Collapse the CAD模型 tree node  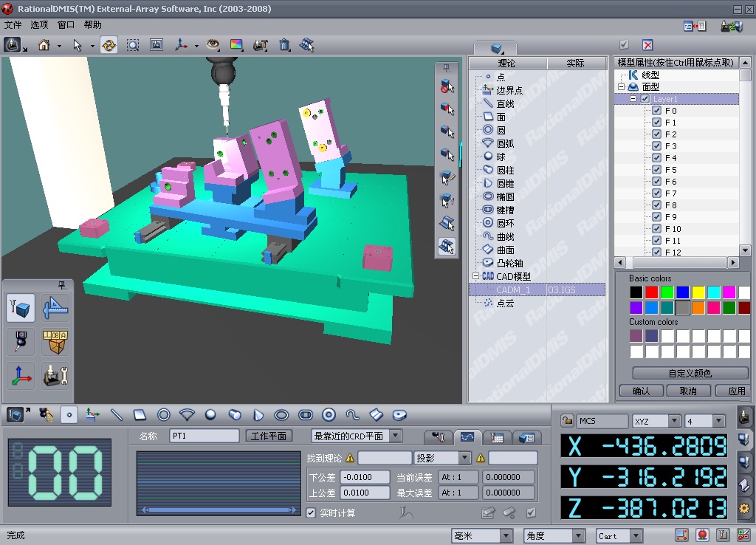(x=476, y=276)
